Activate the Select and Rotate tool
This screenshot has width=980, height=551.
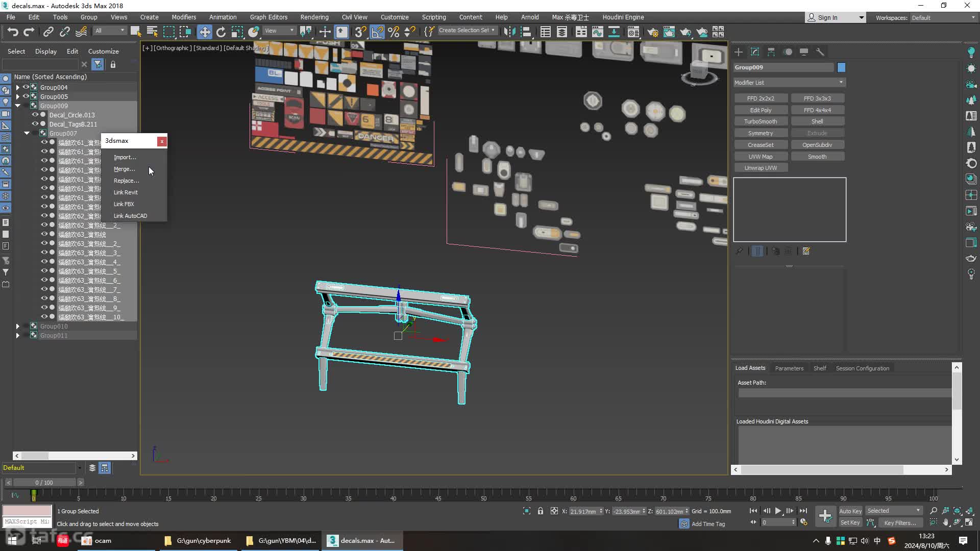point(221,32)
